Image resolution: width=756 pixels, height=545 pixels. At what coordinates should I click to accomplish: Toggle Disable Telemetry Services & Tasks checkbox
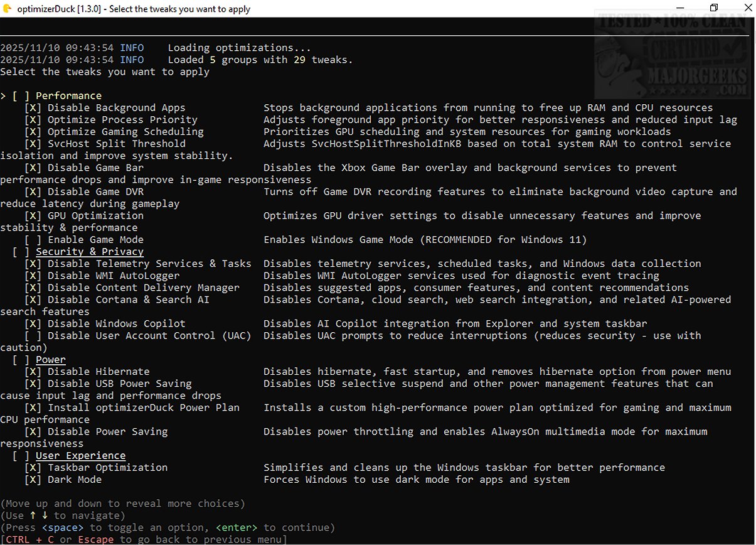pyautogui.click(x=33, y=264)
